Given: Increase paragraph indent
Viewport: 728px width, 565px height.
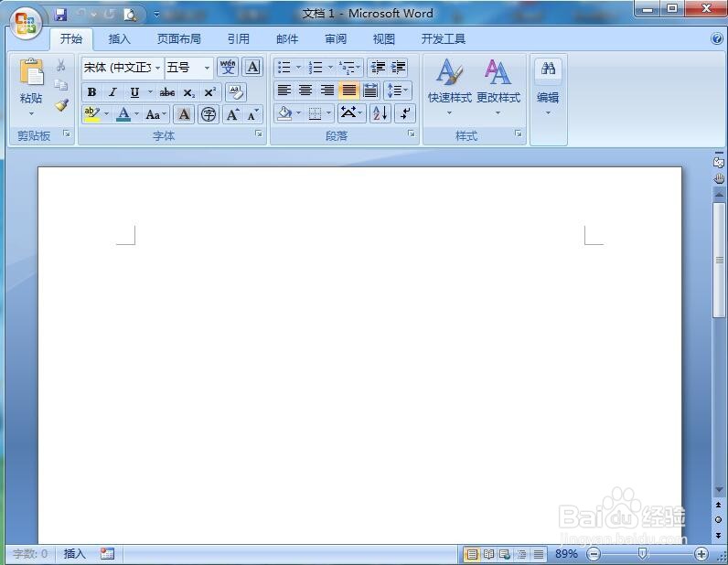Looking at the screenshot, I should click(398, 68).
